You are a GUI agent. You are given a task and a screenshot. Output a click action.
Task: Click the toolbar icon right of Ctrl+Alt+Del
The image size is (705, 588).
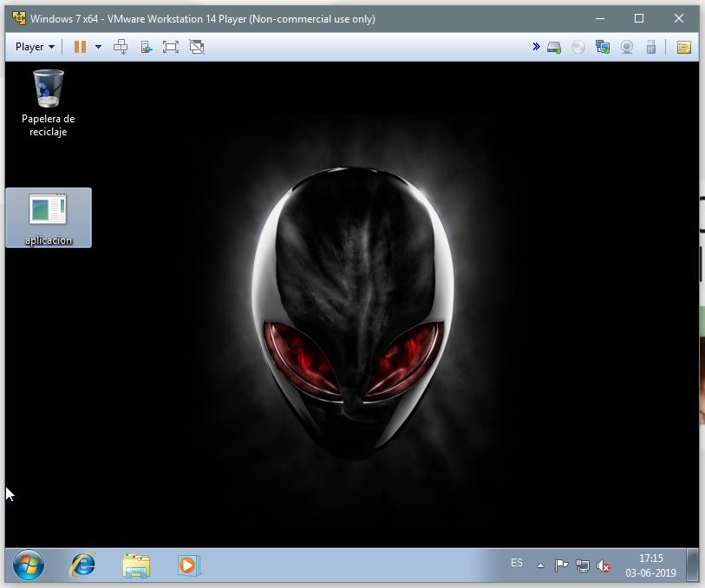(147, 47)
